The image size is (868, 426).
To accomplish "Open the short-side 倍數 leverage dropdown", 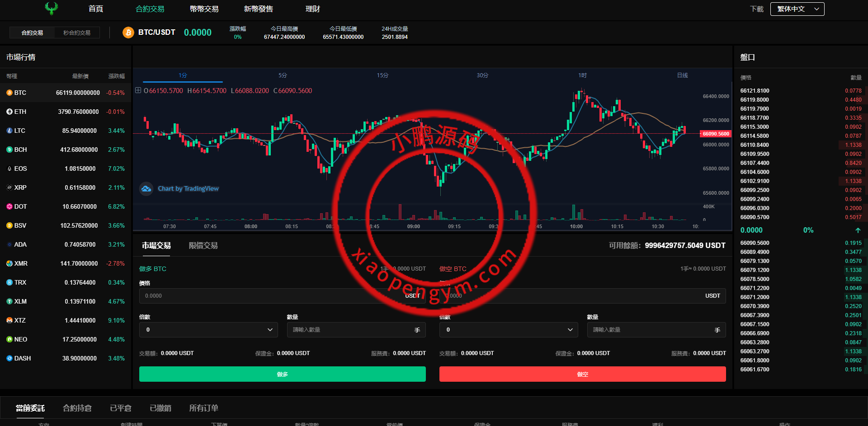I will click(x=509, y=330).
